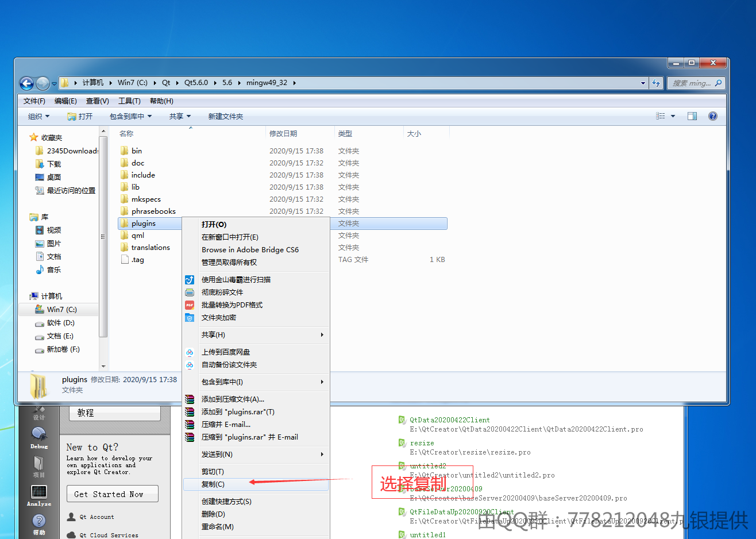756x539 pixels.
Task: Open recent project resize in Qt Creator
Action: (x=422, y=443)
